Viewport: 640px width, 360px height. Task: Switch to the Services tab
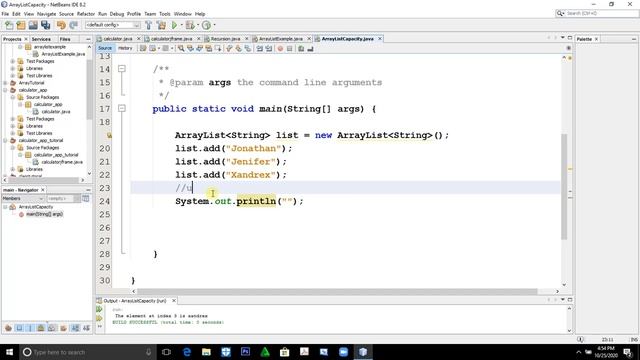[41, 39]
